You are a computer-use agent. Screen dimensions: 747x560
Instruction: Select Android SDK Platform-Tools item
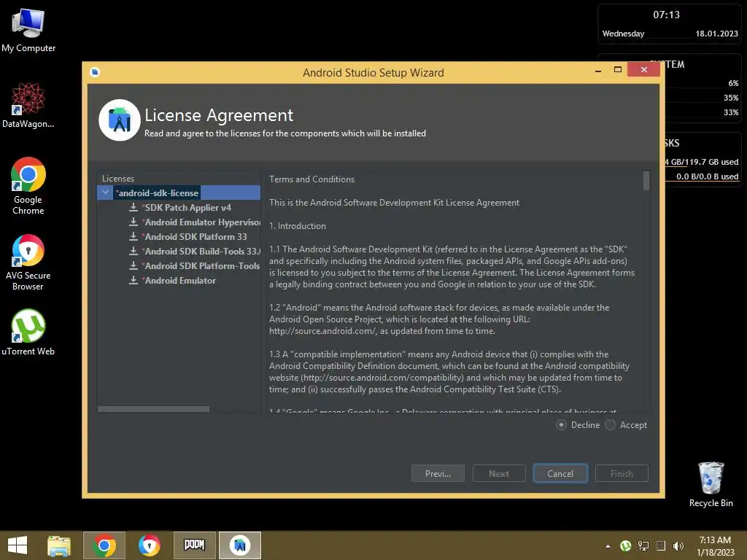pos(202,266)
